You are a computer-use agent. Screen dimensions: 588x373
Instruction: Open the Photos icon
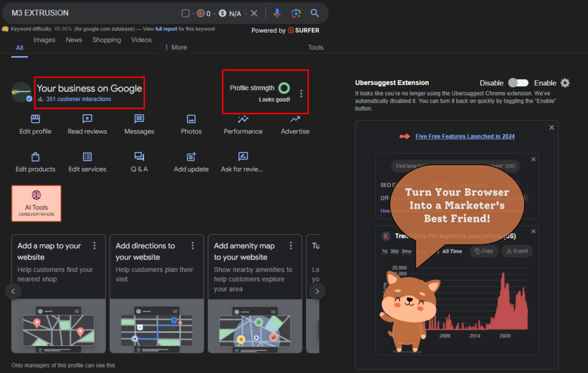coord(191,119)
